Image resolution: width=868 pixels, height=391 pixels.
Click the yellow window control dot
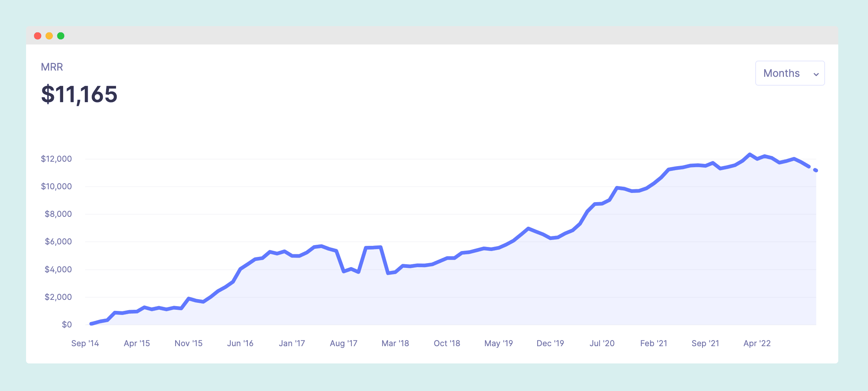pos(49,36)
